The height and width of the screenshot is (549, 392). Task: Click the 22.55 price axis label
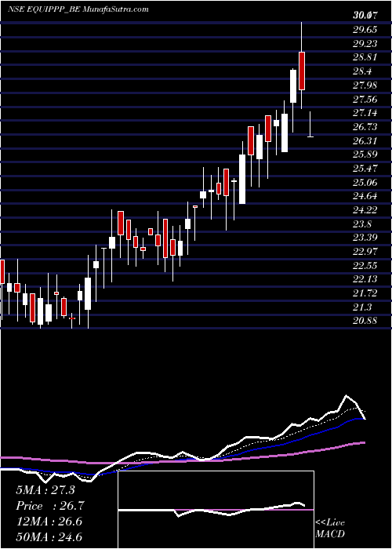[365, 266]
